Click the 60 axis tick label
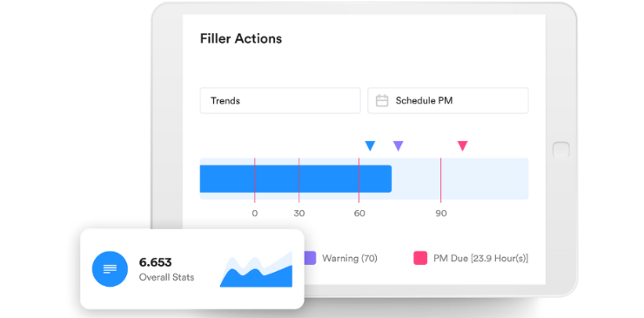The image size is (644, 318). (359, 213)
